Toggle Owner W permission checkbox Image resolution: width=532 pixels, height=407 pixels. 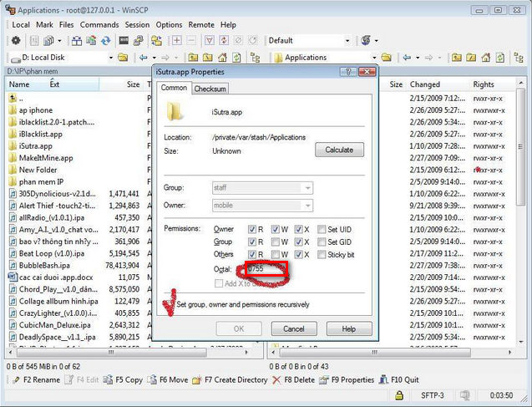pos(275,230)
